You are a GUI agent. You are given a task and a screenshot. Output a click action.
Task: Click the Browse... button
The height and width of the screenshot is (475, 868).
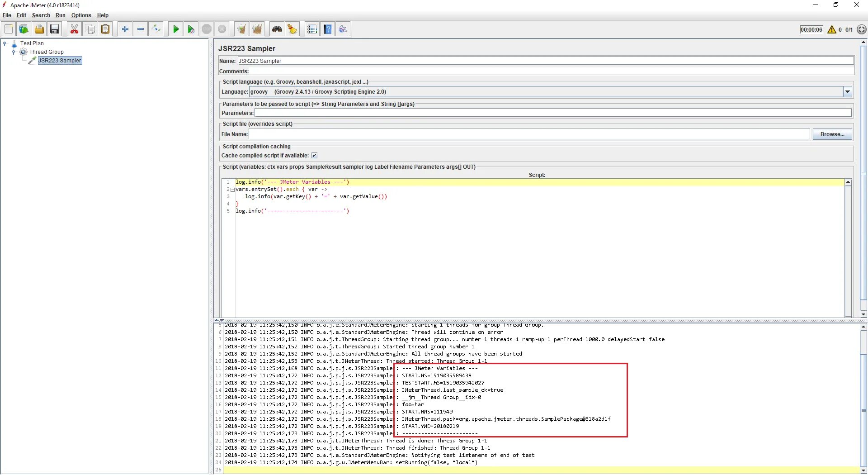(x=832, y=134)
